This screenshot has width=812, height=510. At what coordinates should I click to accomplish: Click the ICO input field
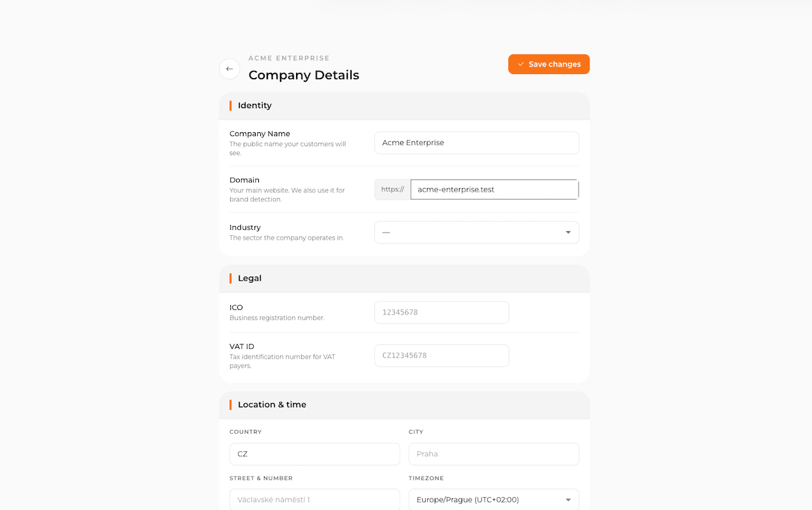coord(442,313)
